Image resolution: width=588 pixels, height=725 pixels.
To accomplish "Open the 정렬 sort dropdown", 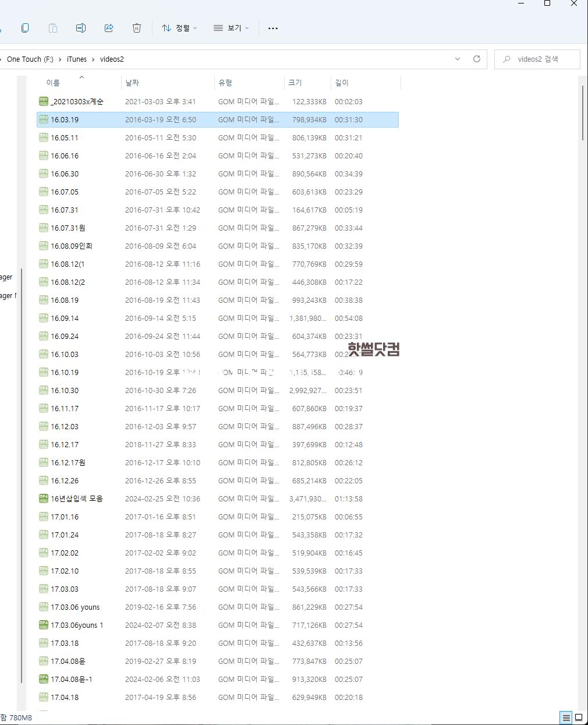I will tap(179, 28).
